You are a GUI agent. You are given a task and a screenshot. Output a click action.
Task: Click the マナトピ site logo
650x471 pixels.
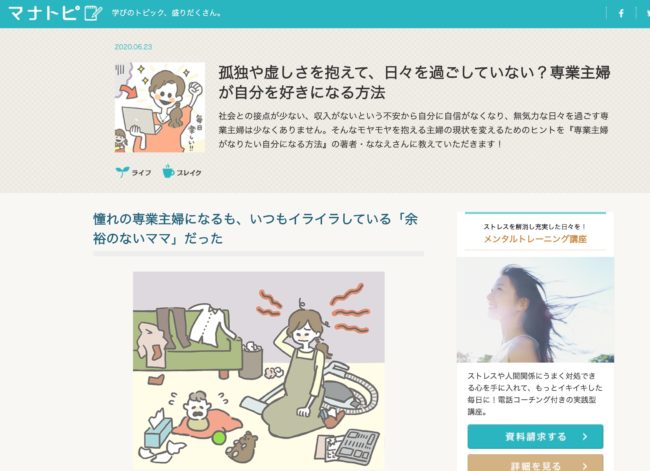pos(44,13)
